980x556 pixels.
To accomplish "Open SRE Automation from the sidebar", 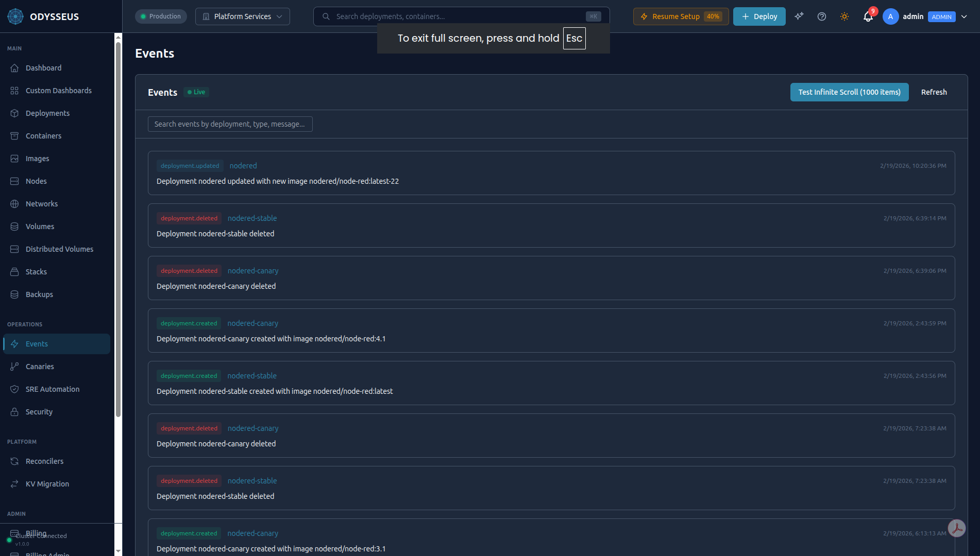I will tap(52, 389).
